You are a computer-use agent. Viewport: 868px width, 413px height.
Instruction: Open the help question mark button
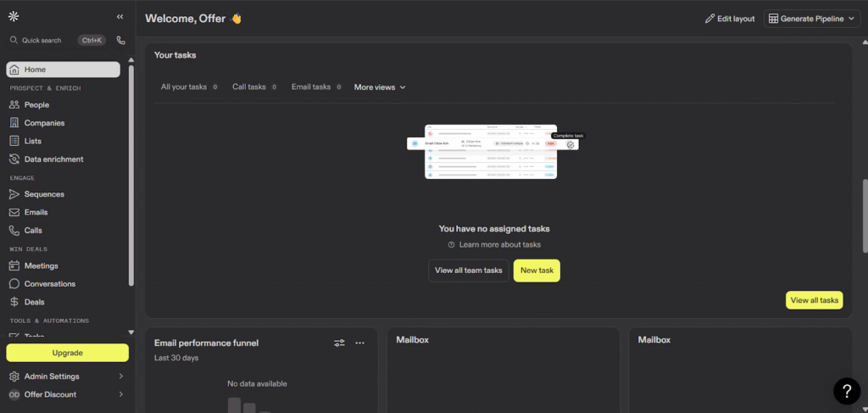846,390
